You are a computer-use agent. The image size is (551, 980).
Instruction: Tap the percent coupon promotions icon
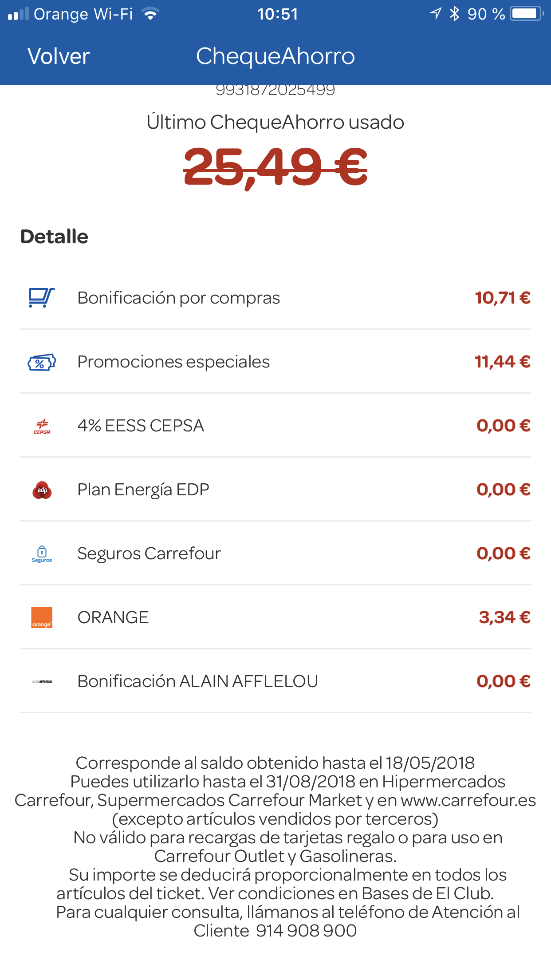tap(42, 362)
